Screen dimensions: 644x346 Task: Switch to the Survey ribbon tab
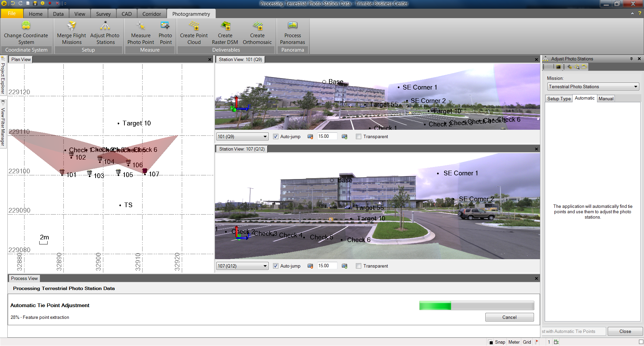coord(103,14)
